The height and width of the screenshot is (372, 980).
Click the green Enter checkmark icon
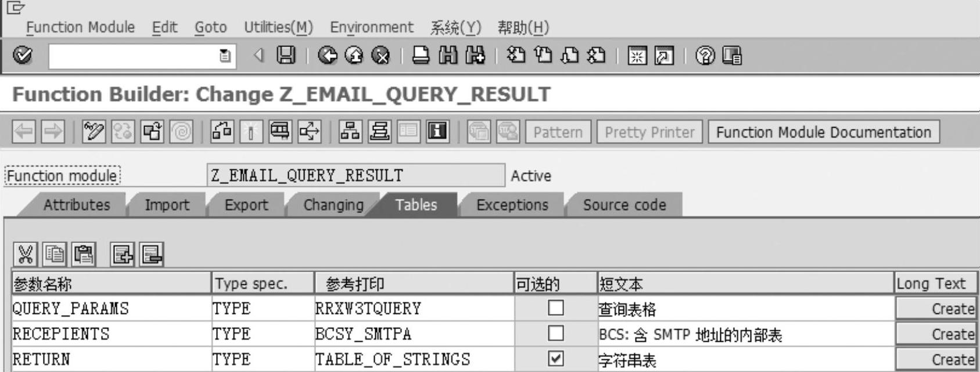pos(23,56)
